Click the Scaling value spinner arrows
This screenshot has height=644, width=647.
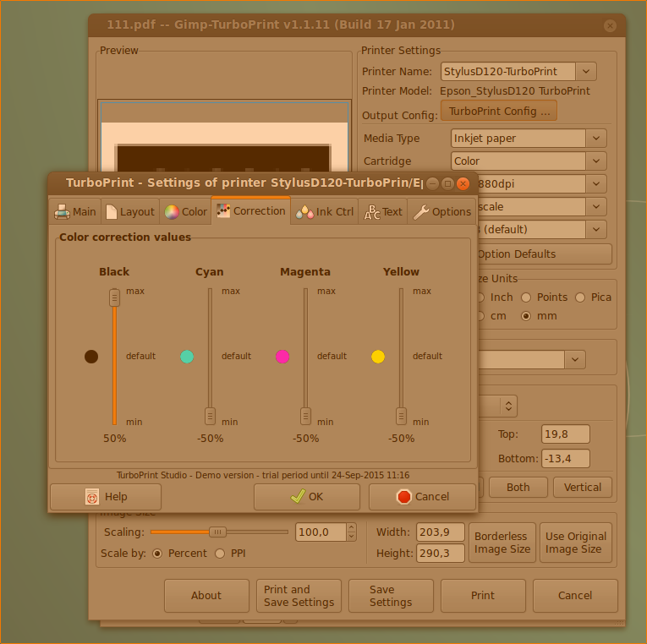tap(351, 532)
